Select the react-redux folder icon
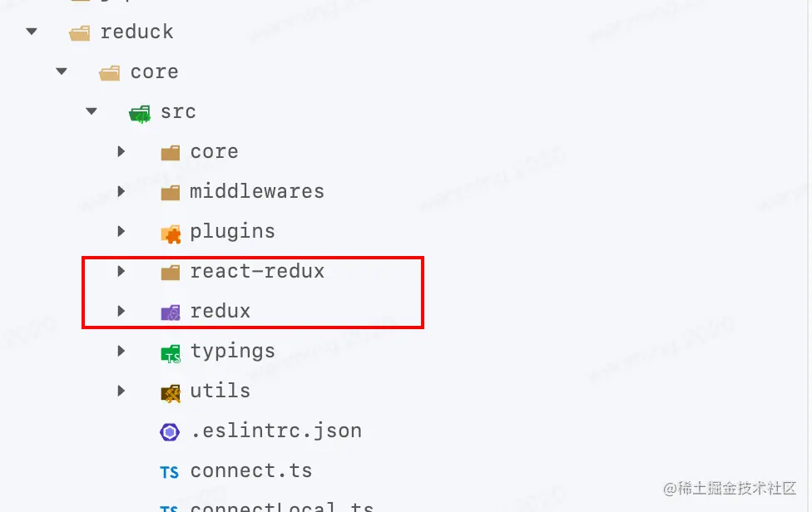 coord(170,271)
